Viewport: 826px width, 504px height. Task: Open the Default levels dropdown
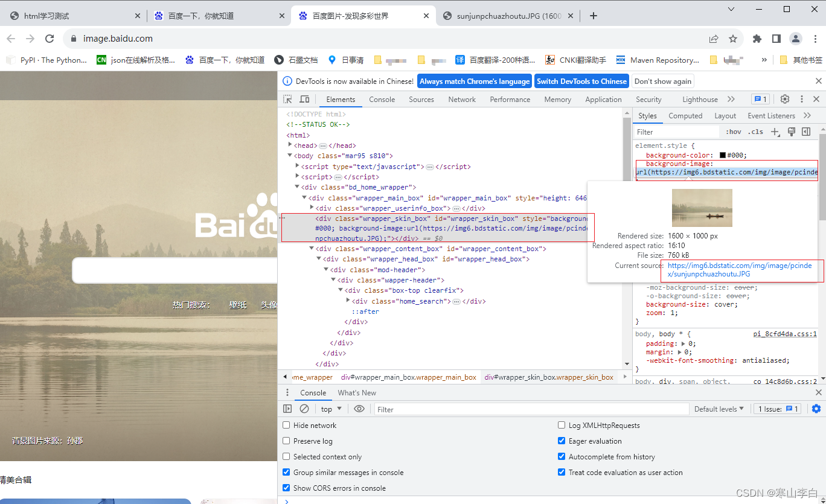[719, 409]
